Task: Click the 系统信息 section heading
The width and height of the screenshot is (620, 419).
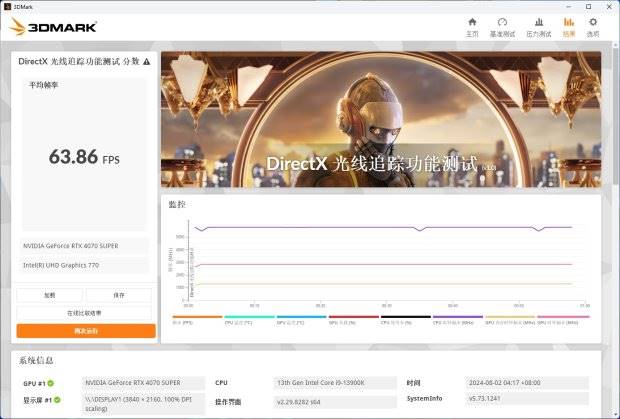Action: (36, 360)
